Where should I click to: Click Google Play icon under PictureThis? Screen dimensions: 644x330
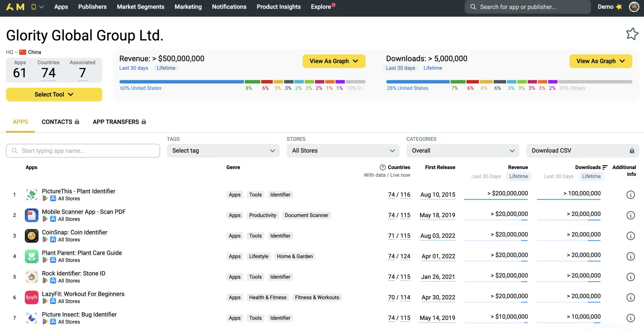[x=45, y=199]
